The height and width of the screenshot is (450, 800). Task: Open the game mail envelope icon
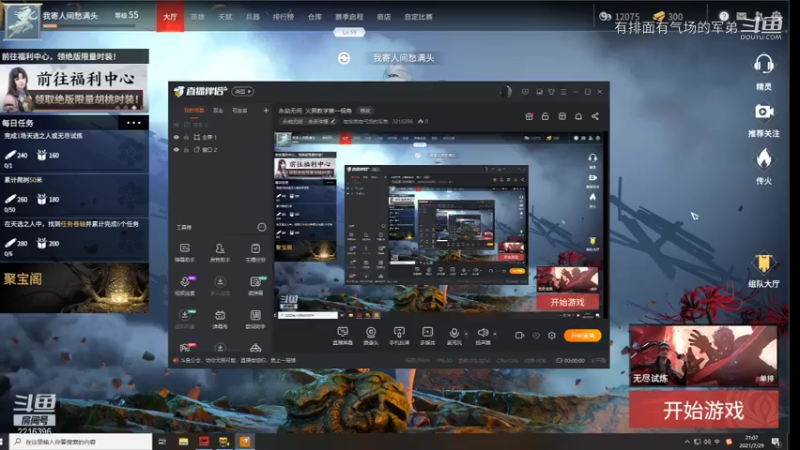[741, 16]
